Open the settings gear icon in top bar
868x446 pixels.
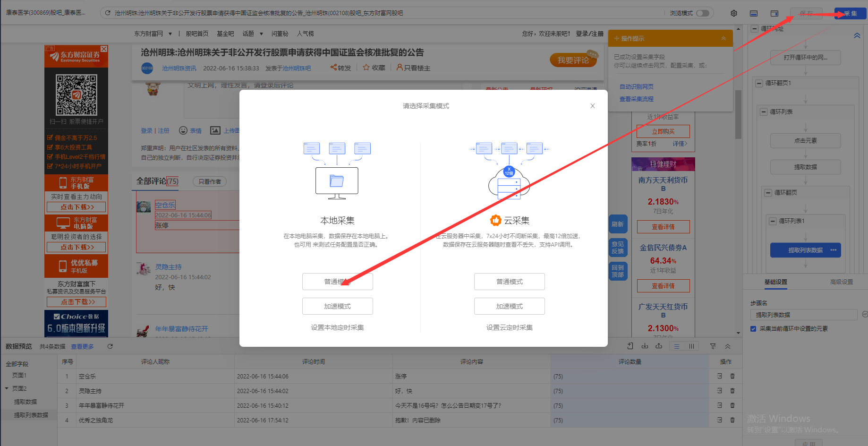(x=734, y=13)
